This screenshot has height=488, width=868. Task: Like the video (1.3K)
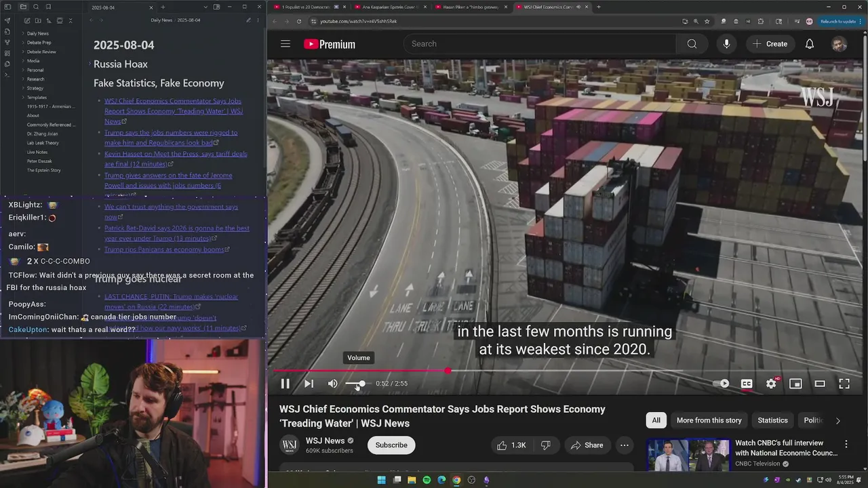point(511,445)
